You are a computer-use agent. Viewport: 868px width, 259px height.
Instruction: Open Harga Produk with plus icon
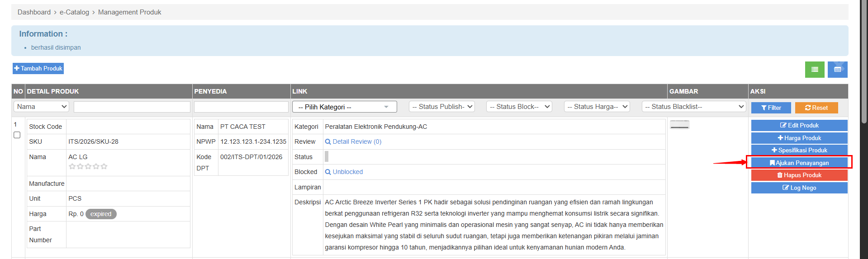[x=799, y=138]
